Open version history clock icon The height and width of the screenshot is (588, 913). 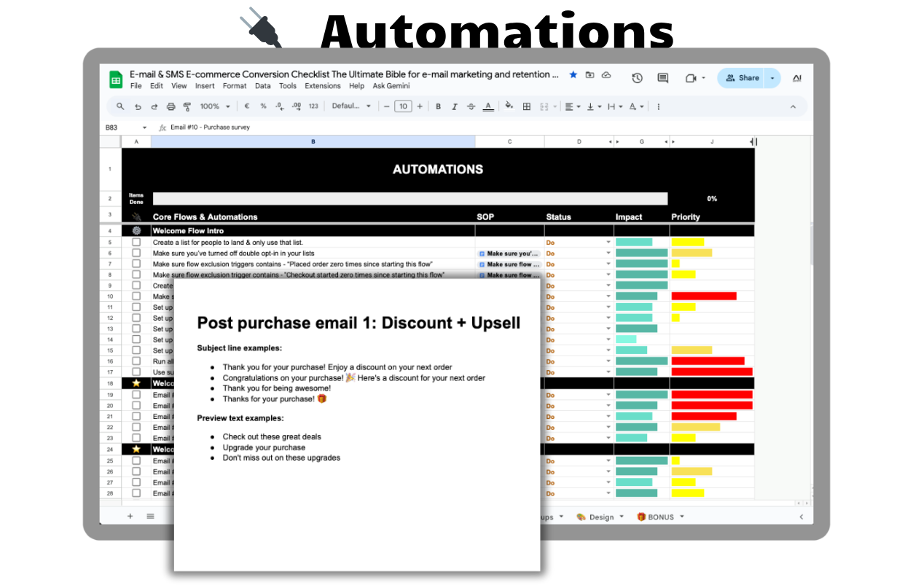coord(637,78)
